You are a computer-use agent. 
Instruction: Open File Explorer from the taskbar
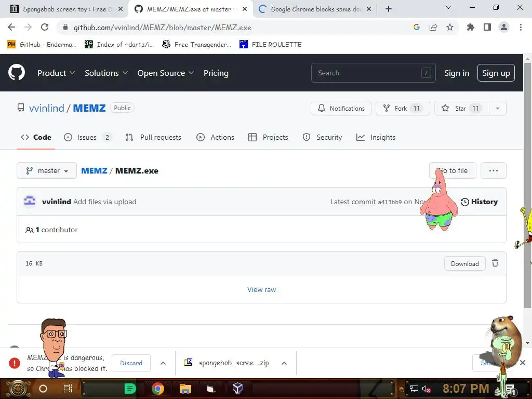tap(185, 389)
